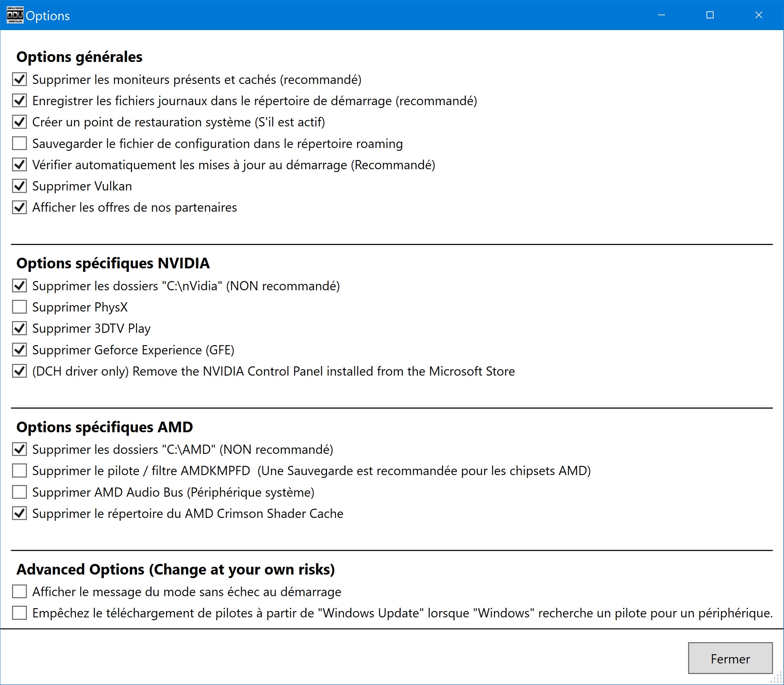Check 'Empêchez le téléchargement de pilotes' option

pyautogui.click(x=19, y=613)
